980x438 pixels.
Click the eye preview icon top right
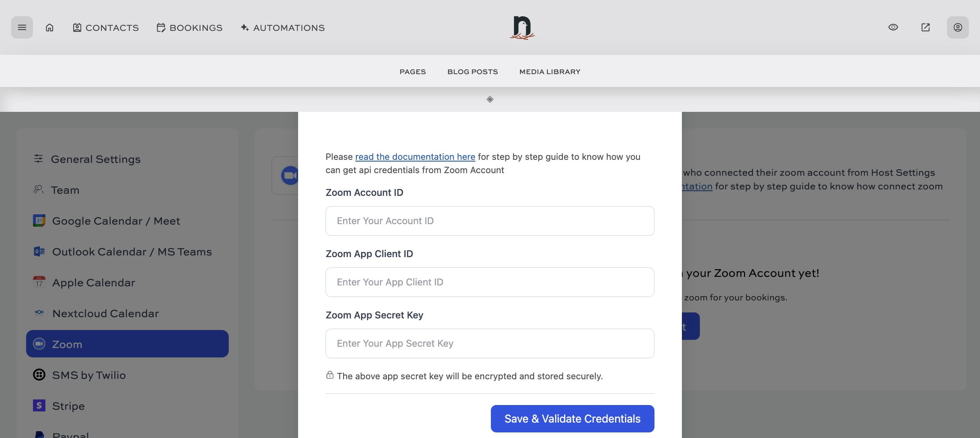pos(893,27)
